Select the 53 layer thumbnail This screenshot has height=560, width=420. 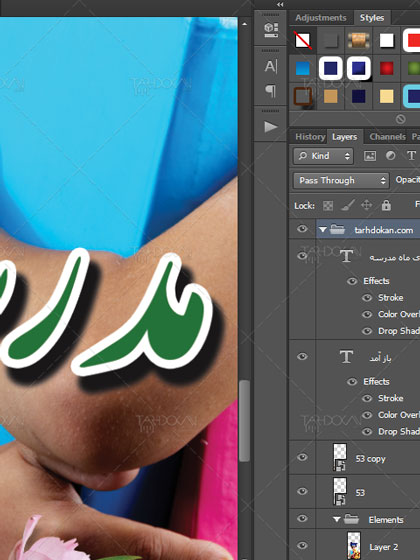[x=340, y=492]
